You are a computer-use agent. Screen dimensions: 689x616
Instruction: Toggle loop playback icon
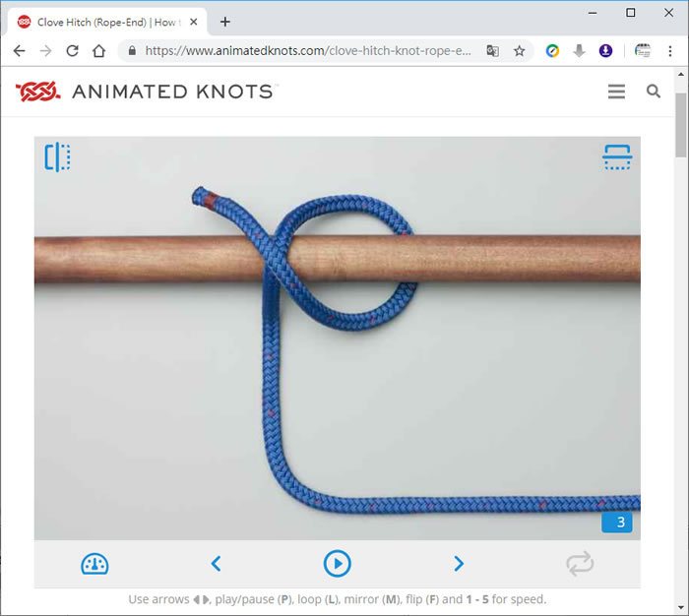click(x=580, y=563)
